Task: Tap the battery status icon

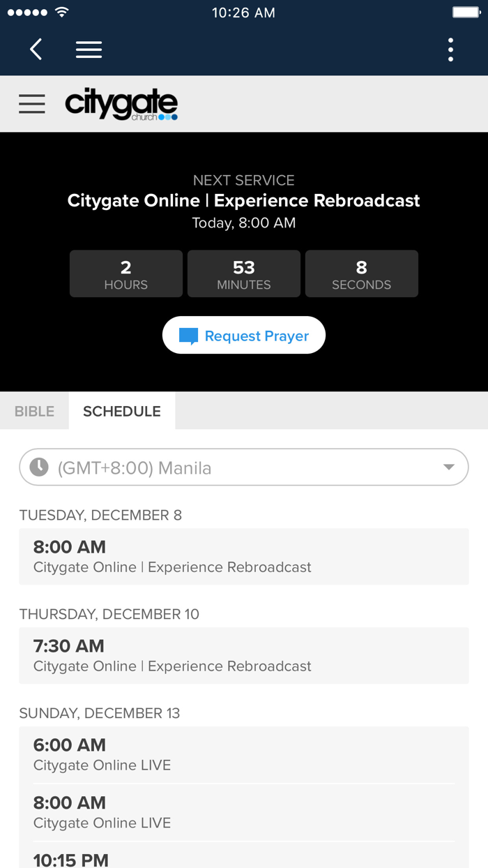Action: pyautogui.click(x=465, y=13)
